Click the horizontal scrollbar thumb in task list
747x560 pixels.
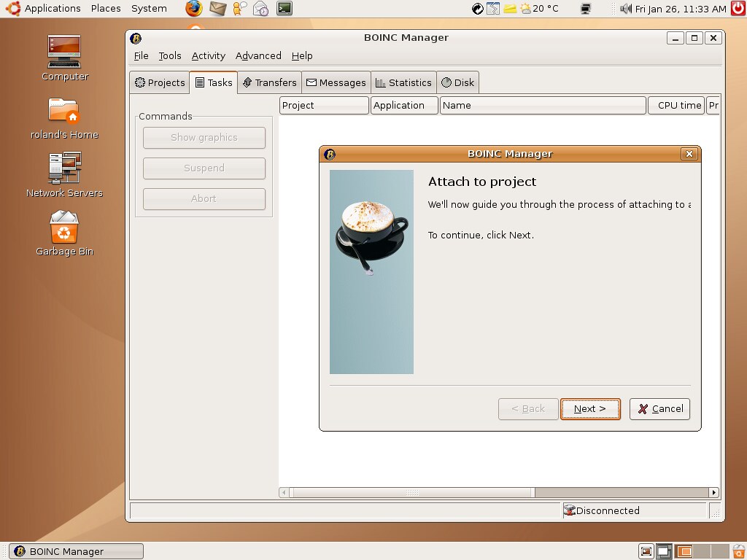tap(412, 492)
